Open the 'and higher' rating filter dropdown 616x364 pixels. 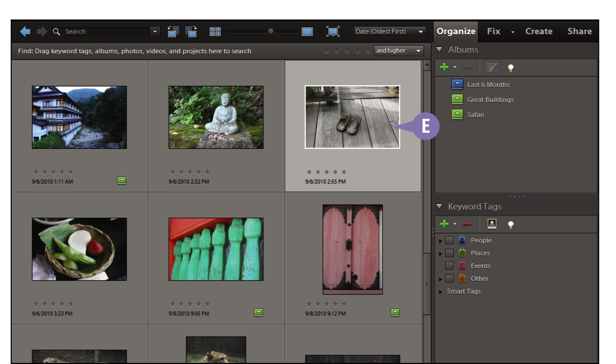pos(399,51)
